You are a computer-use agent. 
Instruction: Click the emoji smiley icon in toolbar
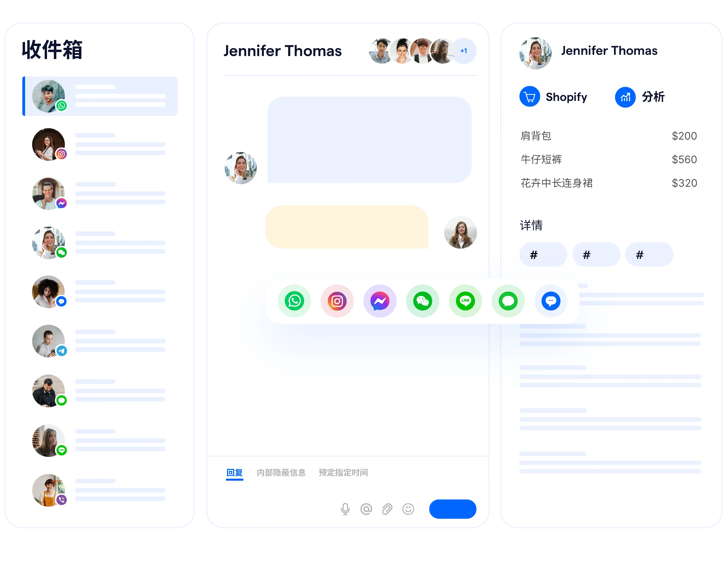pyautogui.click(x=409, y=509)
